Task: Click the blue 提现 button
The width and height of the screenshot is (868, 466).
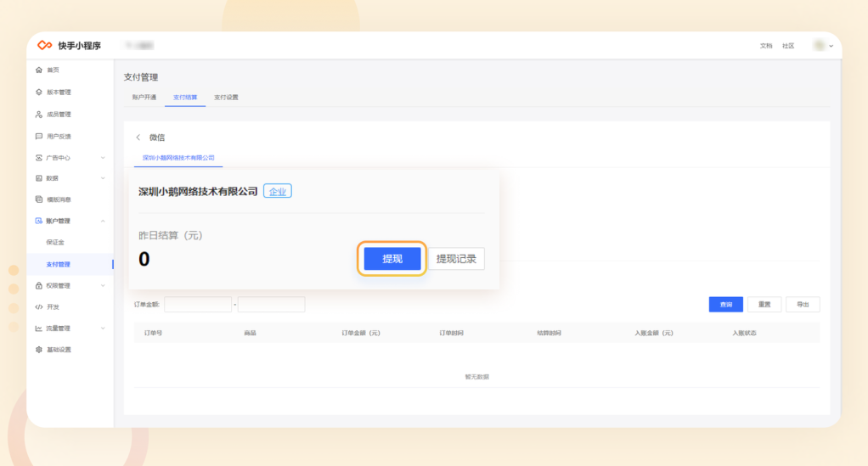Action: 392,258
